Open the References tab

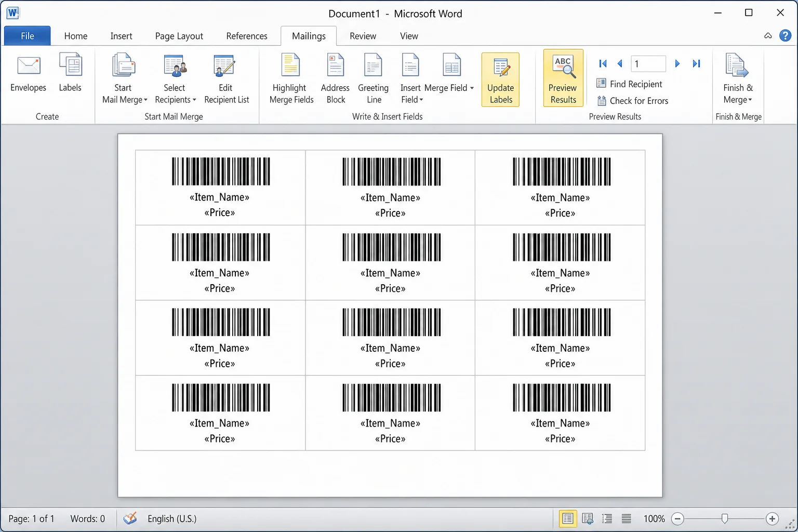(x=247, y=36)
